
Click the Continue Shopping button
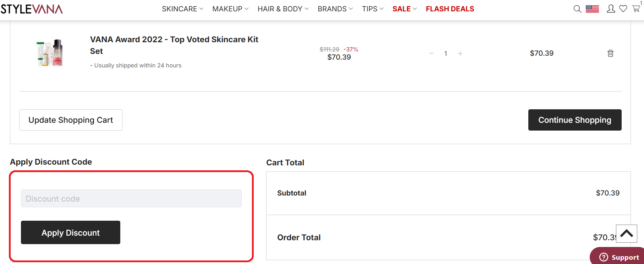[x=574, y=120]
